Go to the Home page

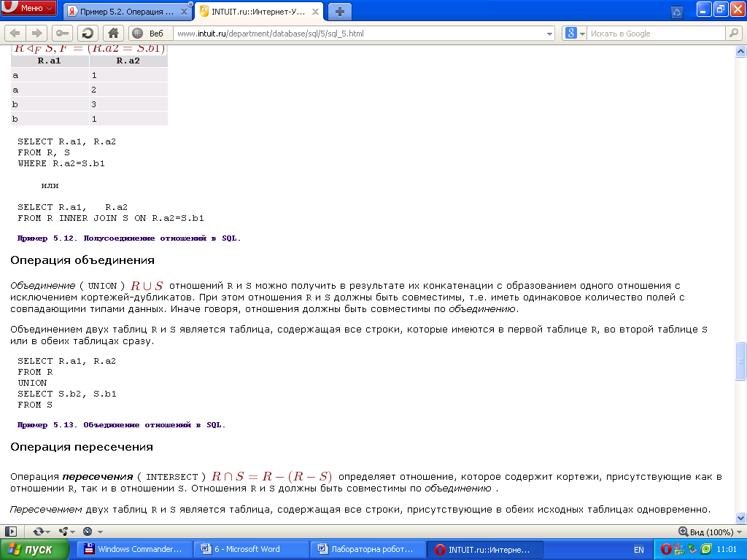[112, 33]
